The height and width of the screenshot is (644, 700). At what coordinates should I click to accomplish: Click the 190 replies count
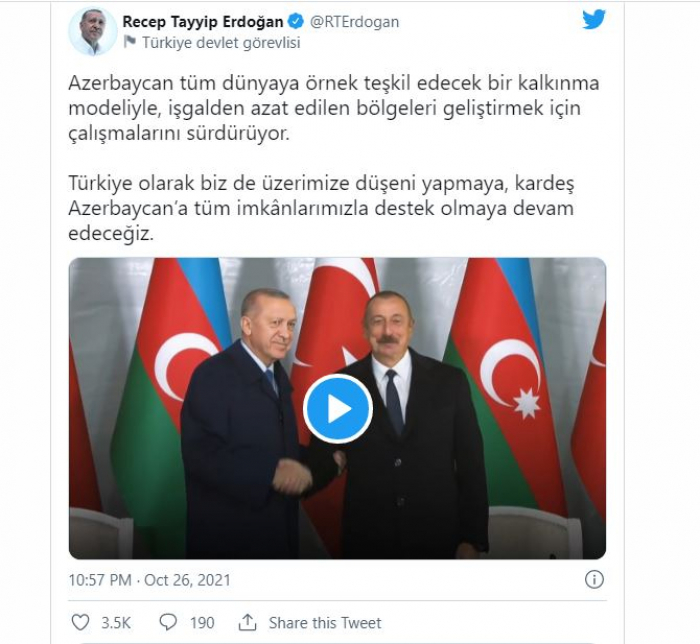[202, 623]
